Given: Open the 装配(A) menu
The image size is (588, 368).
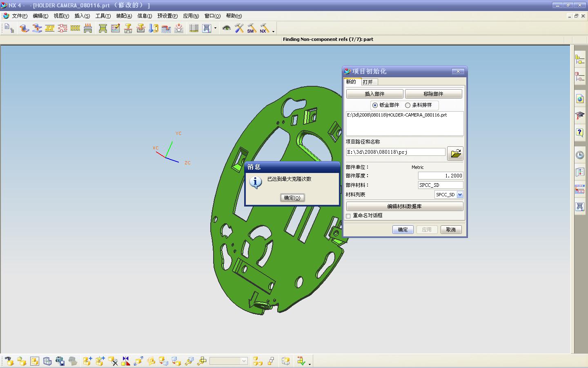Looking at the screenshot, I should [x=124, y=16].
